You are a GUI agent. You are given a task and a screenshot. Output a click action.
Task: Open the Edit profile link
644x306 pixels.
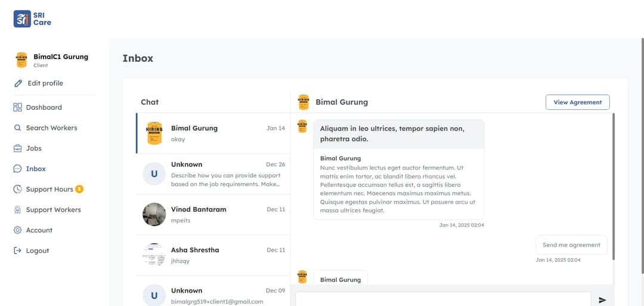tap(45, 84)
